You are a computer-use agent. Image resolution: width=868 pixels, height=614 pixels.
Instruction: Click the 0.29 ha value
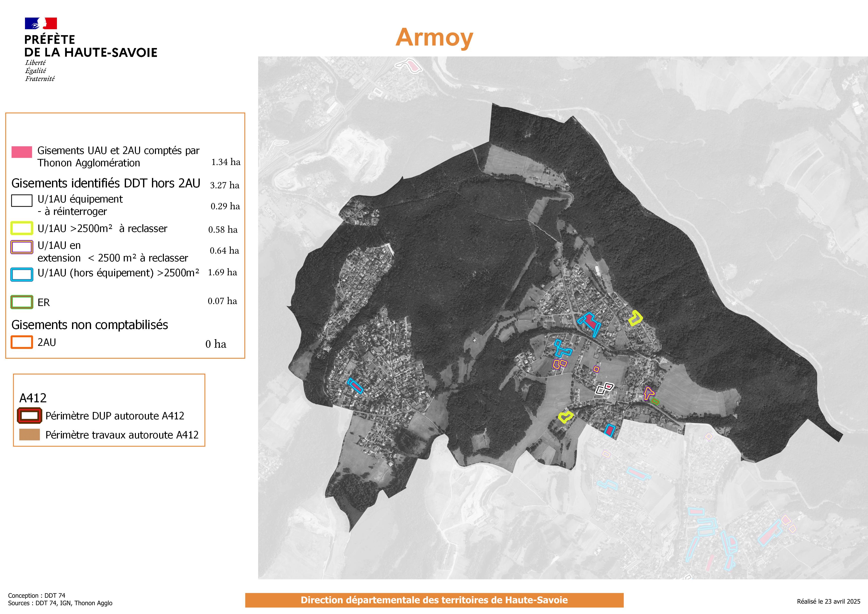coord(225,206)
